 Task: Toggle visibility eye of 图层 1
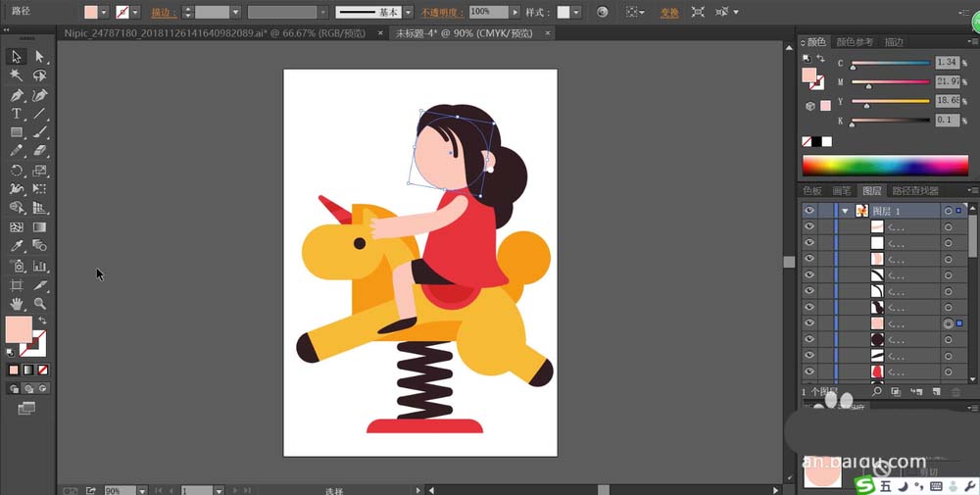pyautogui.click(x=809, y=211)
